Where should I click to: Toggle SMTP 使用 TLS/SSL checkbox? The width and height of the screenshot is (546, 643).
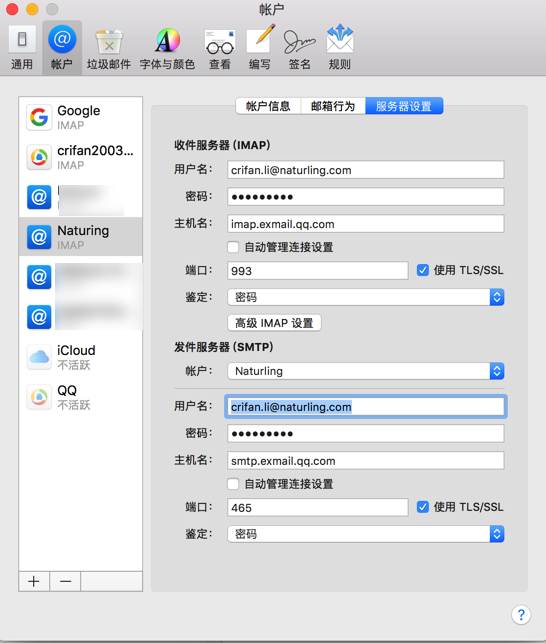[423, 507]
